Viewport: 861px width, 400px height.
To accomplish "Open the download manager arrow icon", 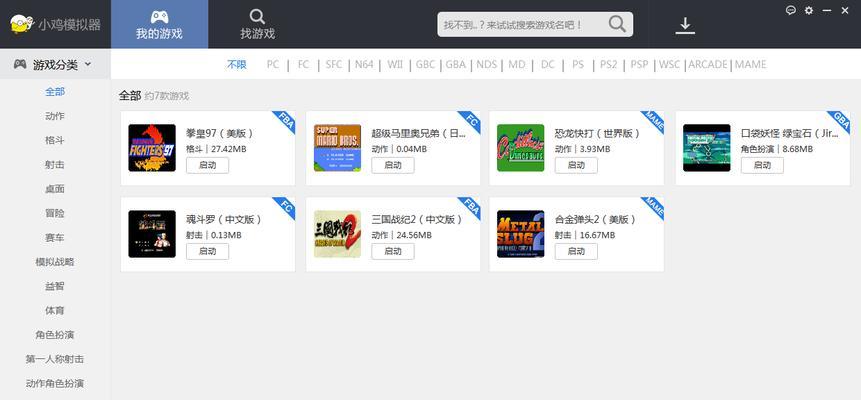I will pos(685,25).
